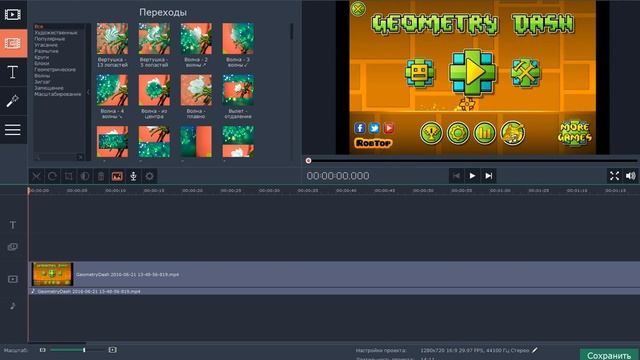Select the 'Блоки' category
640x360 pixels.
[42, 63]
